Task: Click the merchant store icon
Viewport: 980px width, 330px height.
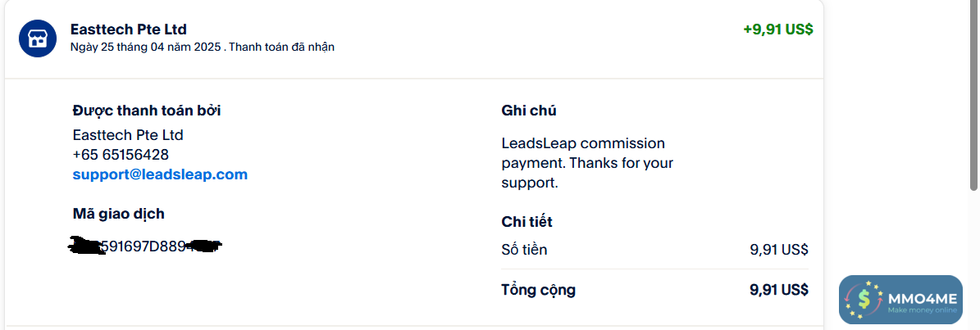Action: coord(37,38)
